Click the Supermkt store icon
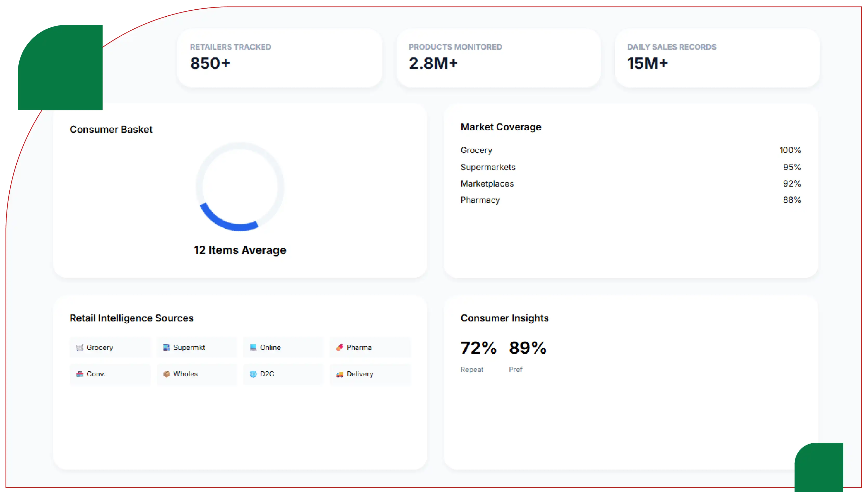 166,347
